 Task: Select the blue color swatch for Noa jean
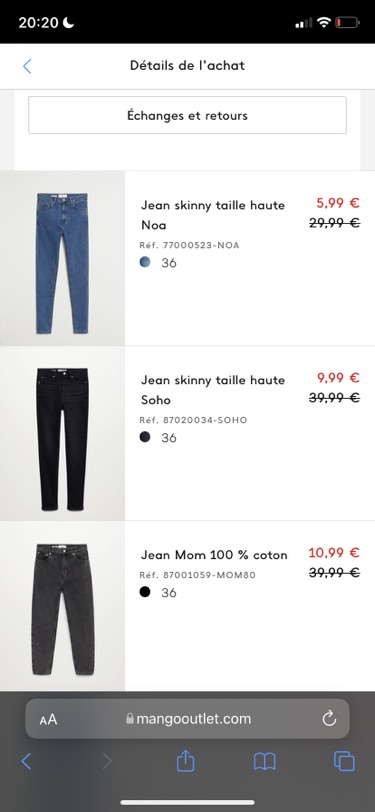coord(145,262)
